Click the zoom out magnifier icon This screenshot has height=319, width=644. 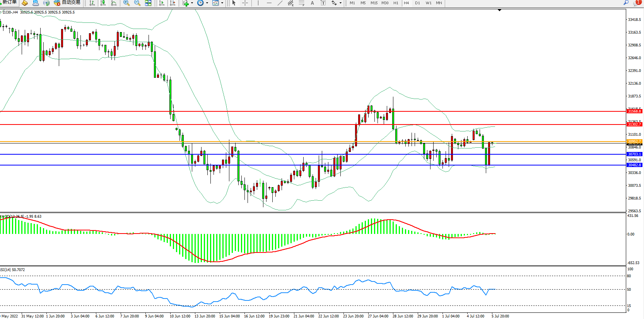click(137, 3)
